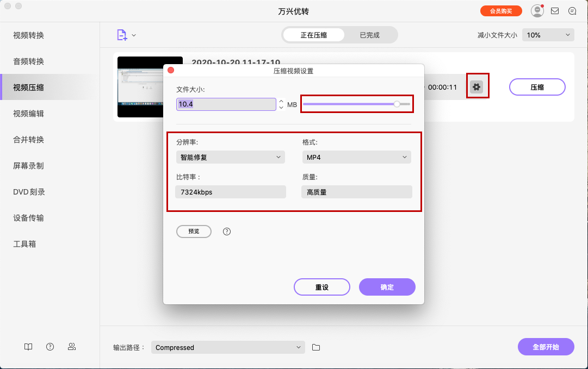This screenshot has height=369, width=588.
Task: Open the 格式 dropdown showing MP4
Action: coord(356,157)
